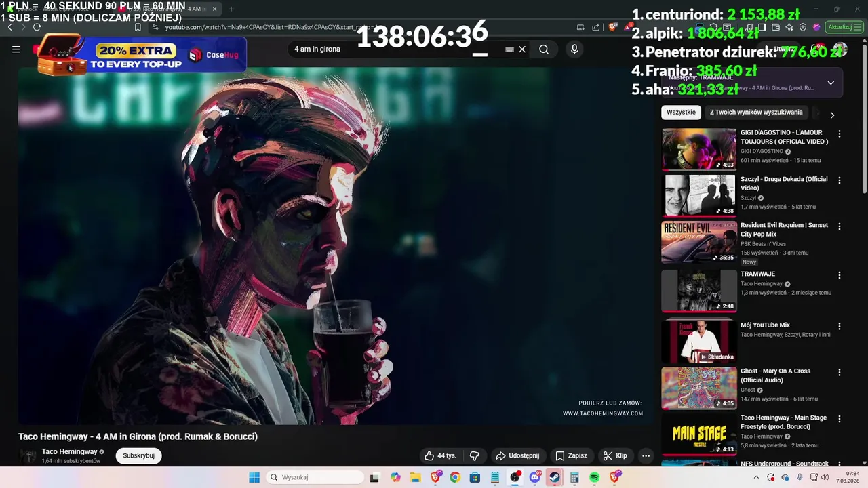868x488 pixels.
Task: Open Microsoft Store on the taskbar
Action: pos(475,477)
